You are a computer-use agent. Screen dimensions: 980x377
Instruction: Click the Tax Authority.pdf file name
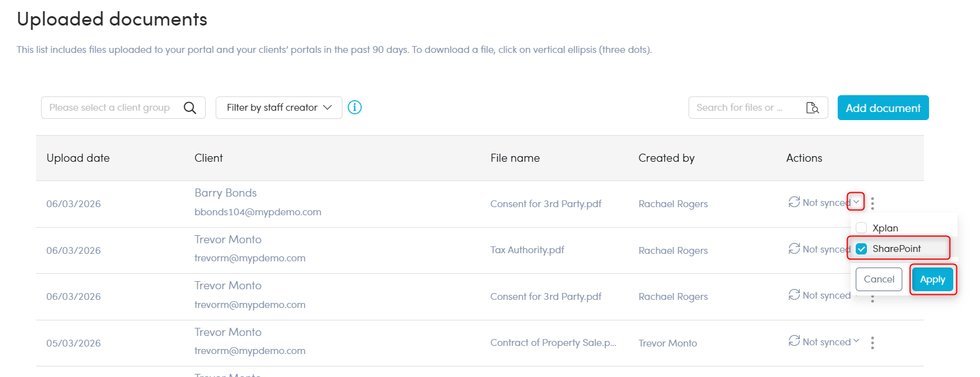(x=527, y=250)
